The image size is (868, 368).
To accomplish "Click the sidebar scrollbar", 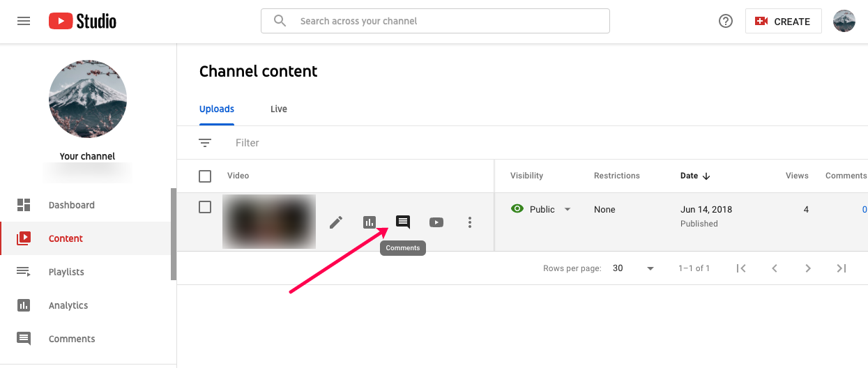I will pyautogui.click(x=174, y=234).
